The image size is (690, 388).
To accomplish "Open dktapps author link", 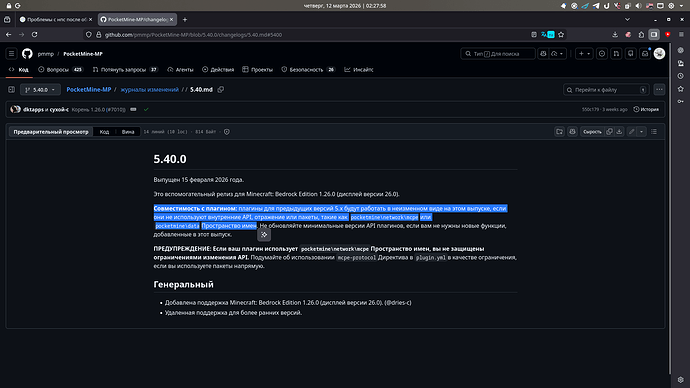I will pos(33,110).
